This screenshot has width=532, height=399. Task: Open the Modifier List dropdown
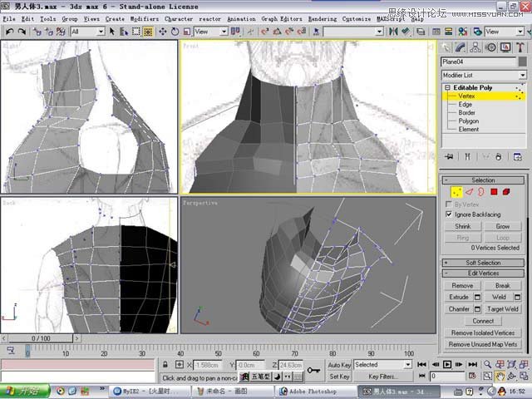(484, 75)
